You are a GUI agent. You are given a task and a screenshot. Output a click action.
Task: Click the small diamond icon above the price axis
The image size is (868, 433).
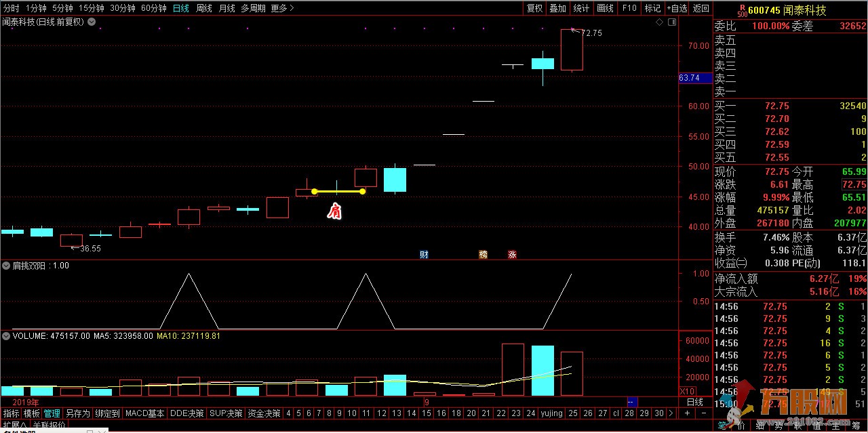pyautogui.click(x=659, y=22)
